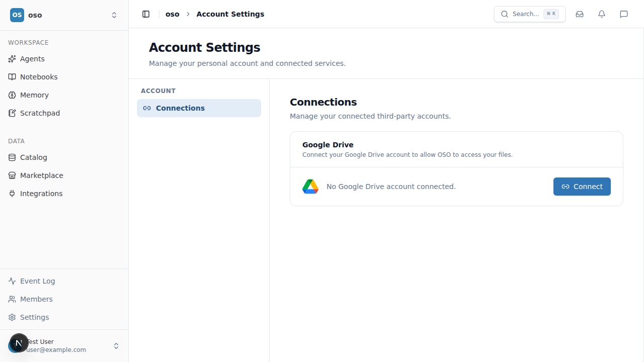Open workspace Settings
This screenshot has width=644, height=362.
pyautogui.click(x=64, y=317)
